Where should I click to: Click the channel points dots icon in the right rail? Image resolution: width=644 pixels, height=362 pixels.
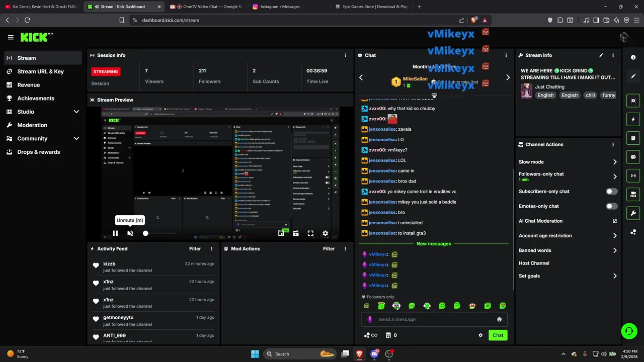tap(633, 232)
